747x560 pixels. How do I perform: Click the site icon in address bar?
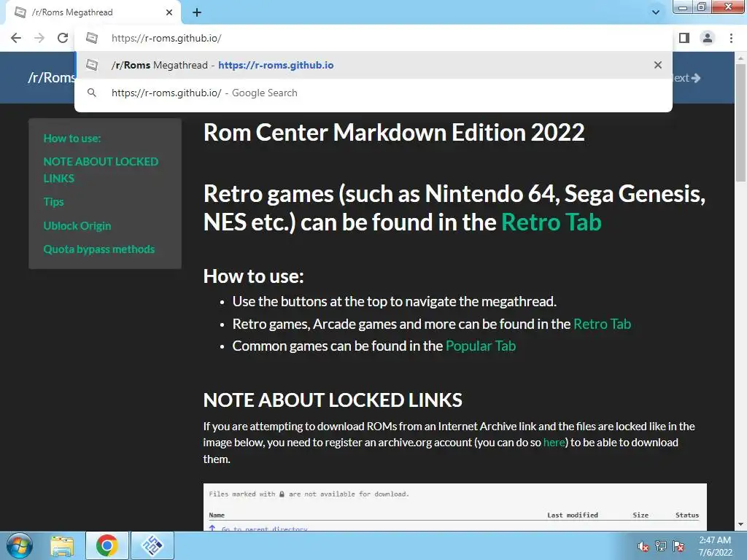tap(92, 38)
